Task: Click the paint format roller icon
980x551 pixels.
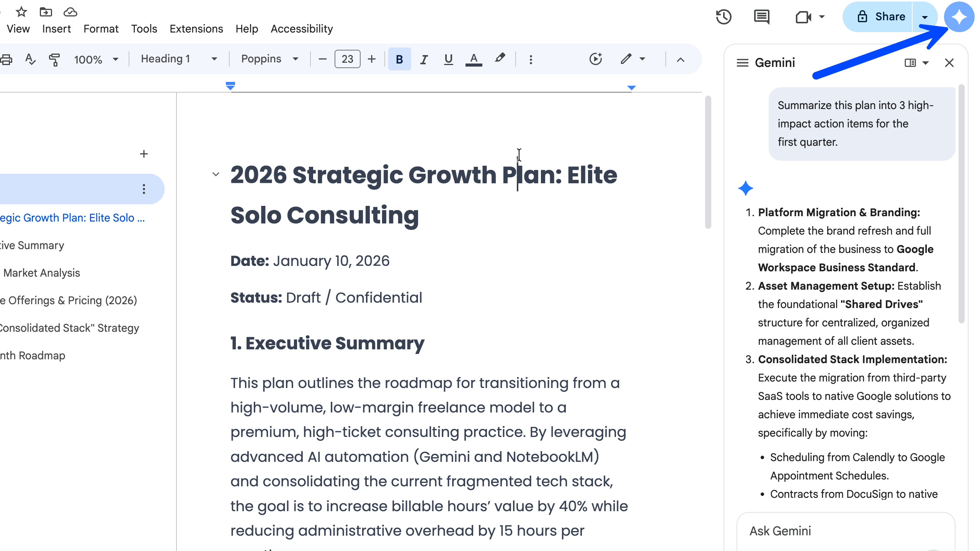Action: (54, 59)
